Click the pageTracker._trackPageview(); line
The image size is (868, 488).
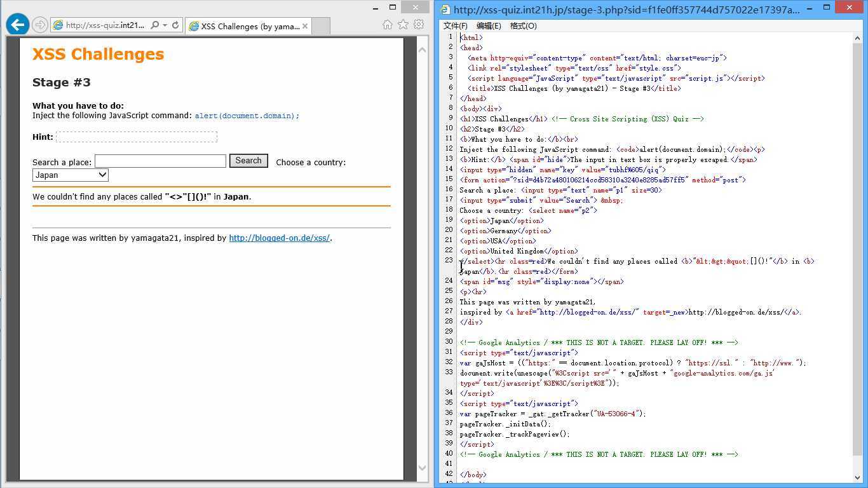click(x=515, y=434)
